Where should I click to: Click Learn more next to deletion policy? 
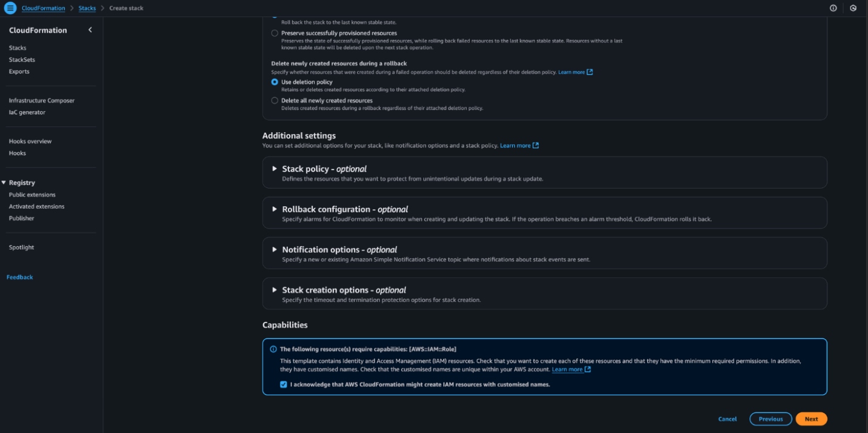click(x=572, y=72)
